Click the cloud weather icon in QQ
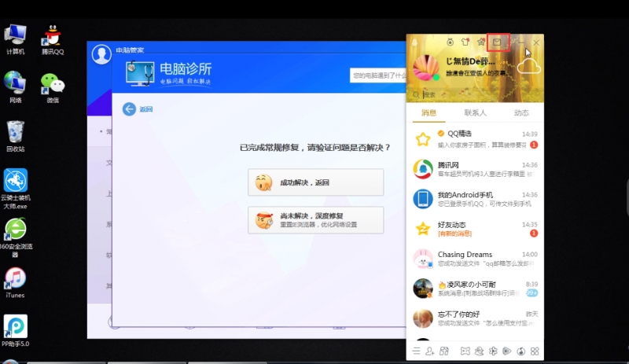The width and height of the screenshot is (629, 364). [529, 66]
